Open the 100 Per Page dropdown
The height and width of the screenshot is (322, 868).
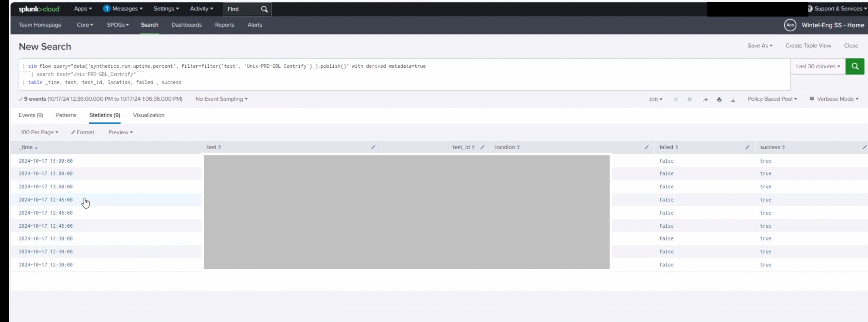(x=39, y=132)
